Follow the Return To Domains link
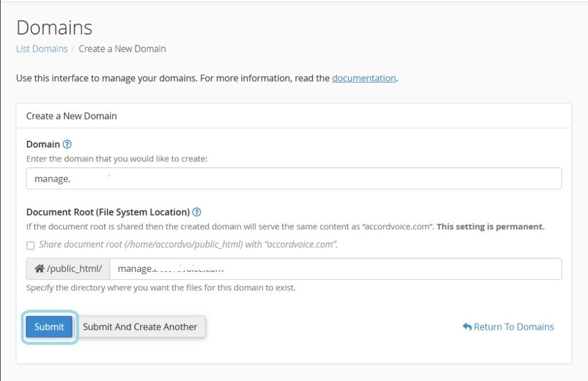 [x=513, y=327]
